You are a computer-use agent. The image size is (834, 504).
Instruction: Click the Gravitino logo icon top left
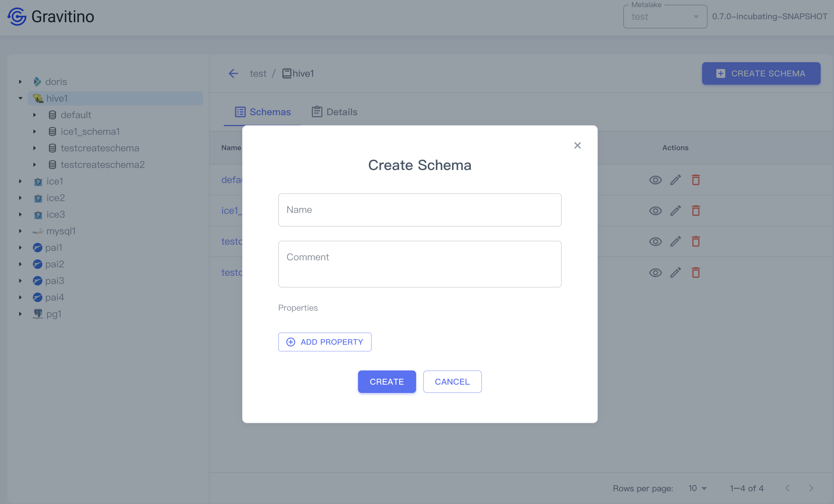17,16
